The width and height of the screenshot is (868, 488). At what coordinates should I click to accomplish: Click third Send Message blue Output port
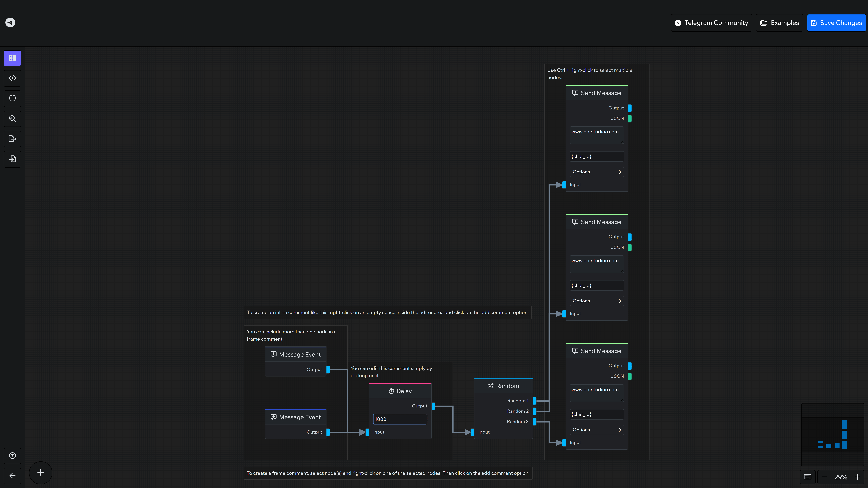(x=630, y=366)
